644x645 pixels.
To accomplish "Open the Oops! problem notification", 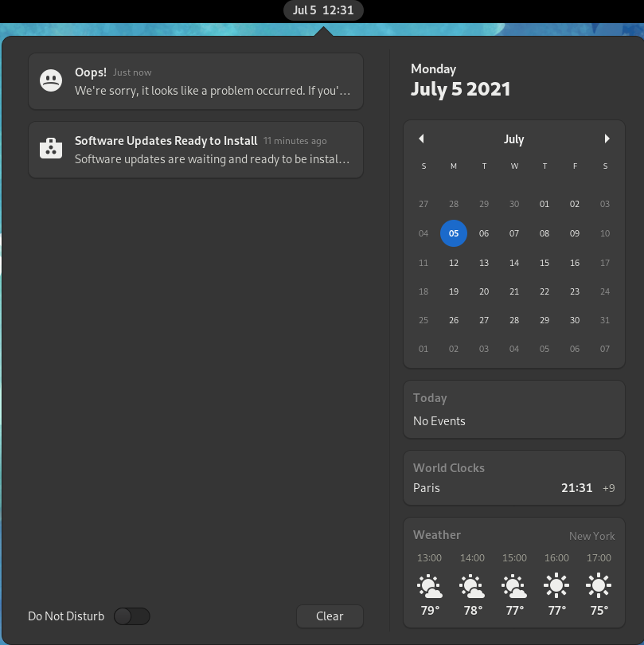I will point(196,81).
